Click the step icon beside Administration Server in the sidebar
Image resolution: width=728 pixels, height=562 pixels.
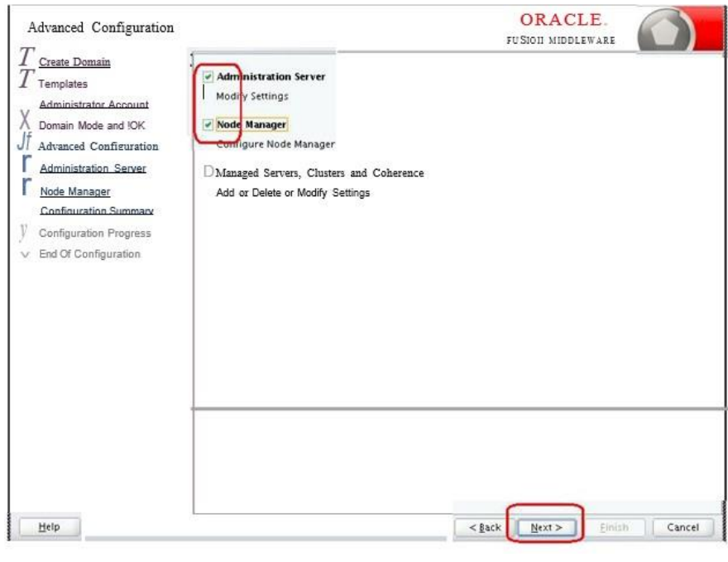click(x=26, y=164)
